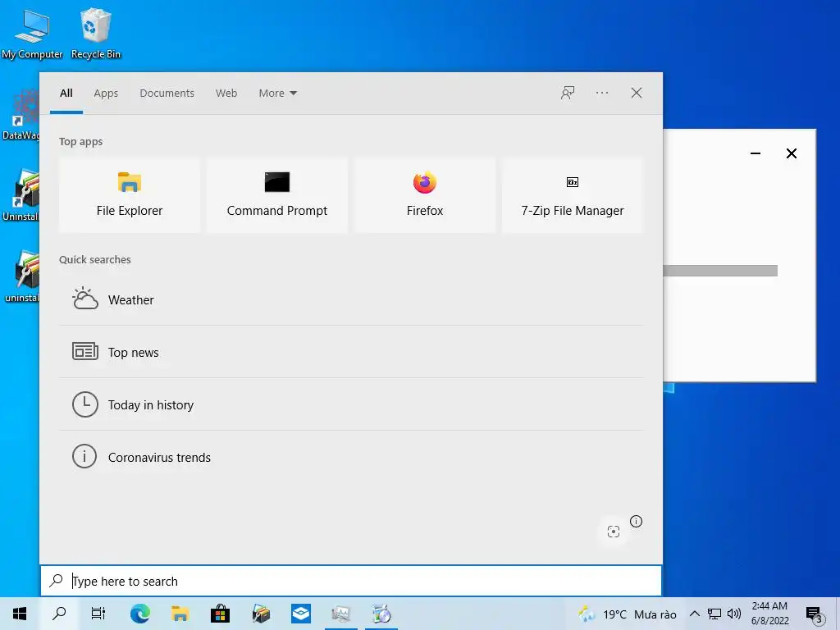
Task: Open Coronavirus trends quick search
Action: click(x=351, y=457)
